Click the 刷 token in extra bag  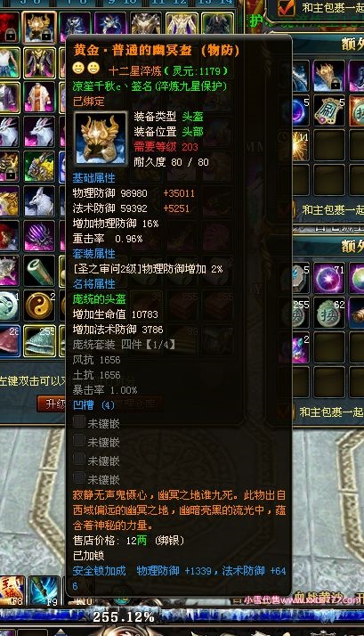pos(329,110)
